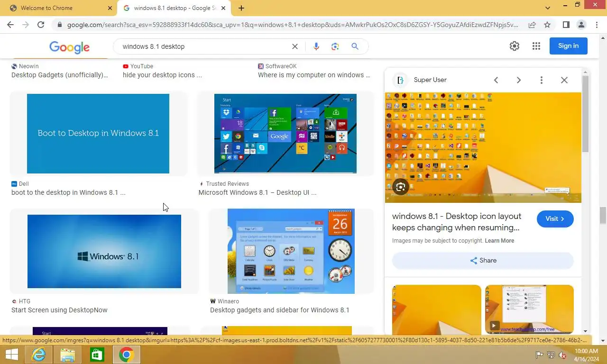607x364 pixels.
Task: Switch to Welcome to Chrome tab
Action: (x=58, y=8)
